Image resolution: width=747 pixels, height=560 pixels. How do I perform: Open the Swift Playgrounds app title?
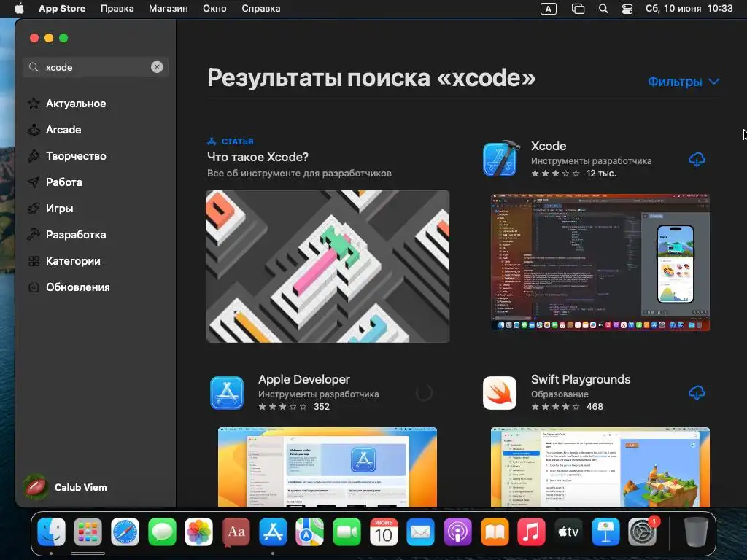point(581,379)
